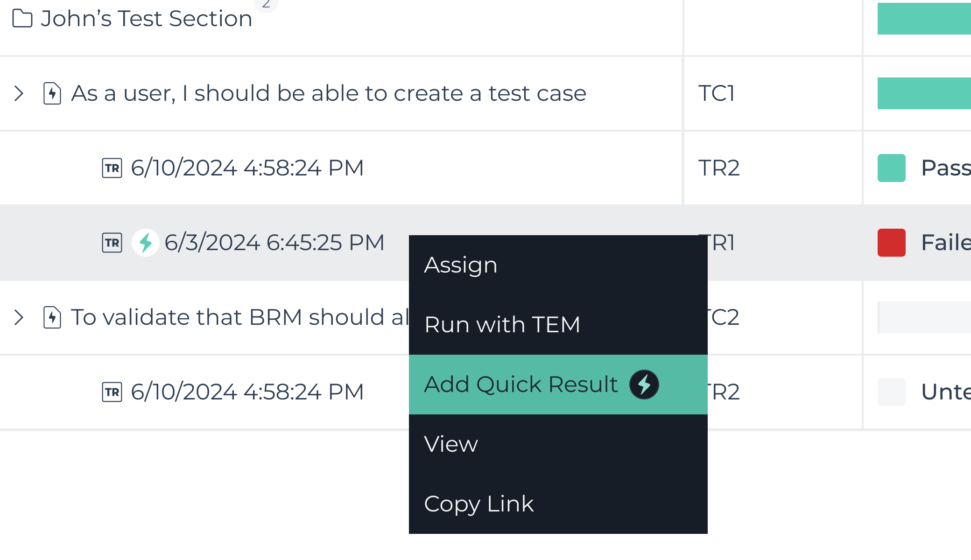Choose Run with TEM from the menu
971x560 pixels.
pos(502,324)
